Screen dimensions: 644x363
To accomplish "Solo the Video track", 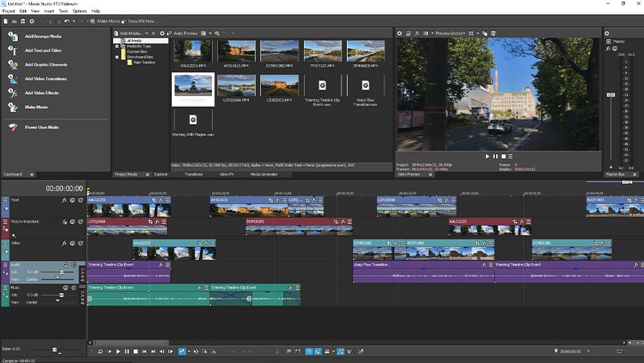I will click(x=80, y=243).
